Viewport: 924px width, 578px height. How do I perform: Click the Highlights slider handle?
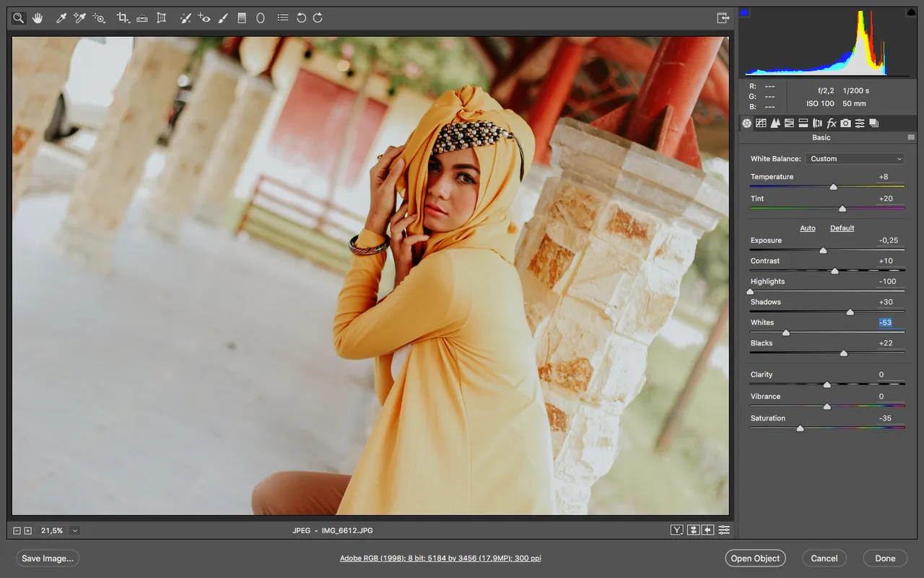tap(750, 292)
